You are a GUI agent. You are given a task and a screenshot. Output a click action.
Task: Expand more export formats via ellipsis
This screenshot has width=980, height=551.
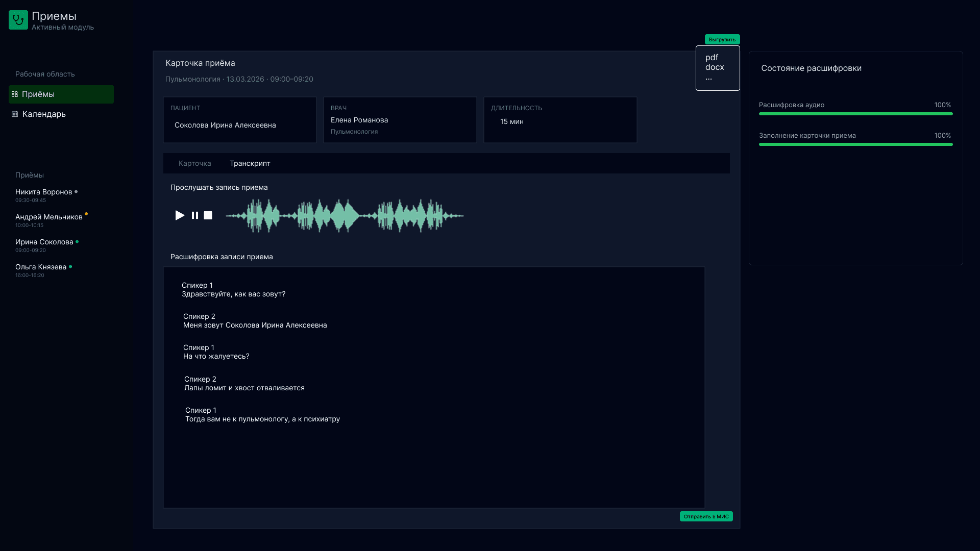tap(708, 78)
